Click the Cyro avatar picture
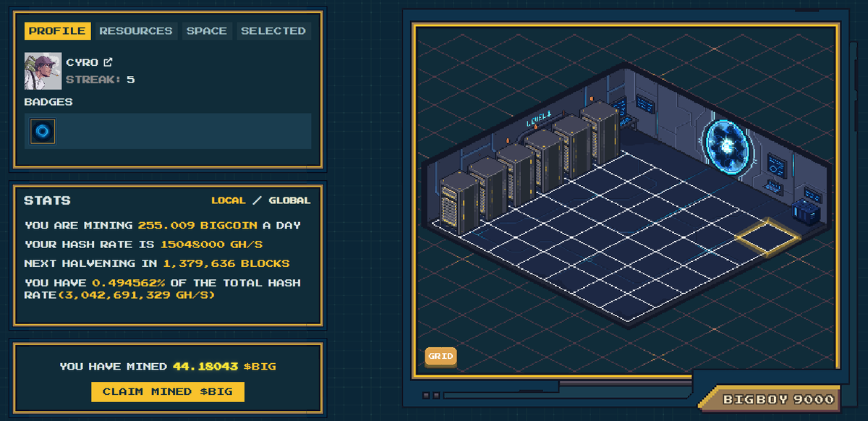 pos(43,71)
